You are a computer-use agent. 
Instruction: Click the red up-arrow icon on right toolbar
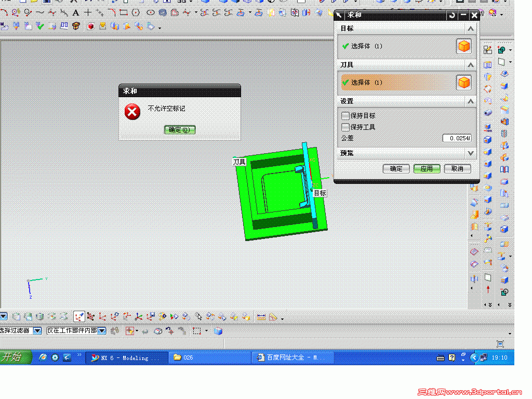[488, 289]
